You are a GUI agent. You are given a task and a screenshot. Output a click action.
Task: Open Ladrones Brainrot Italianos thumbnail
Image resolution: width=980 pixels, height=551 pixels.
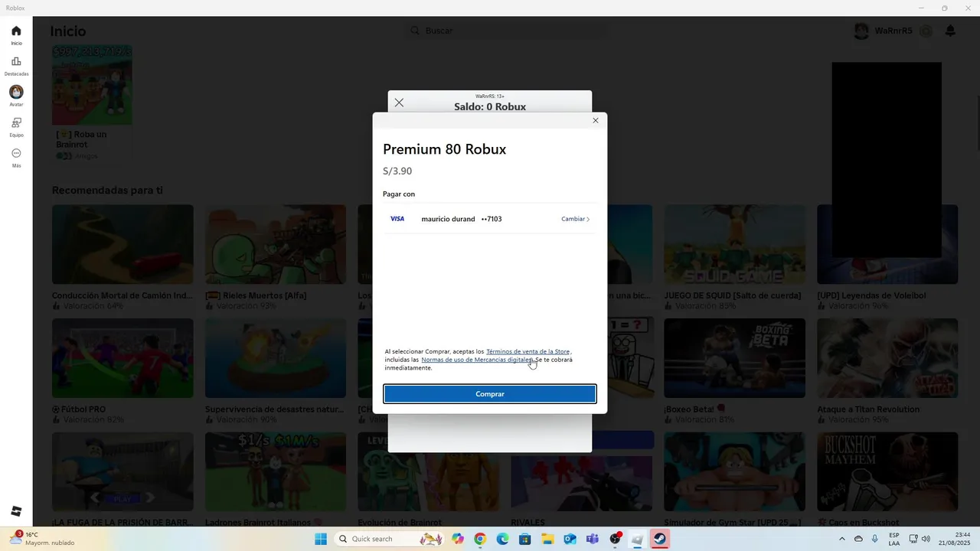(x=276, y=472)
